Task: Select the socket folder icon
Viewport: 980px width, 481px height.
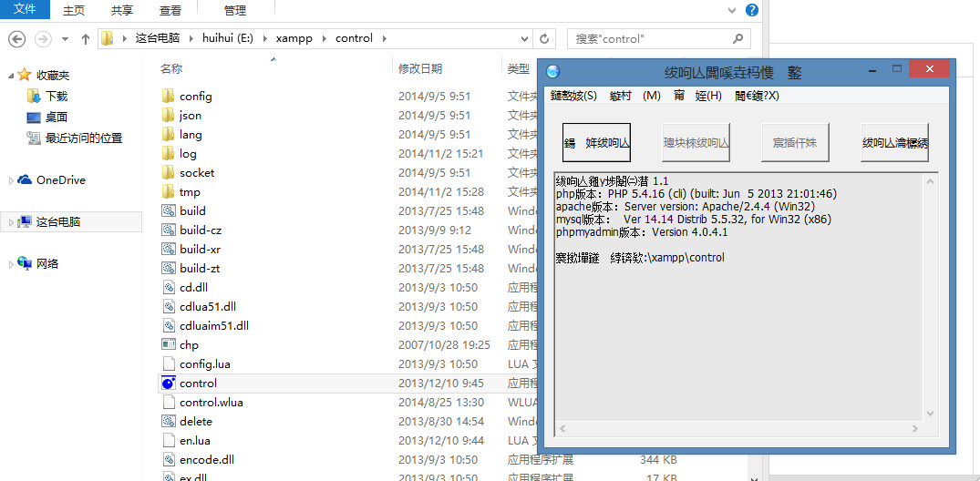Action: (168, 172)
